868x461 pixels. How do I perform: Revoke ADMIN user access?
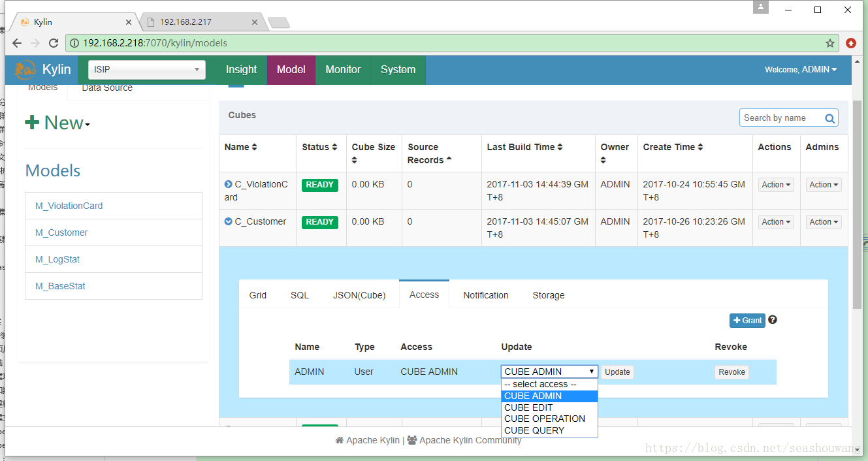731,372
